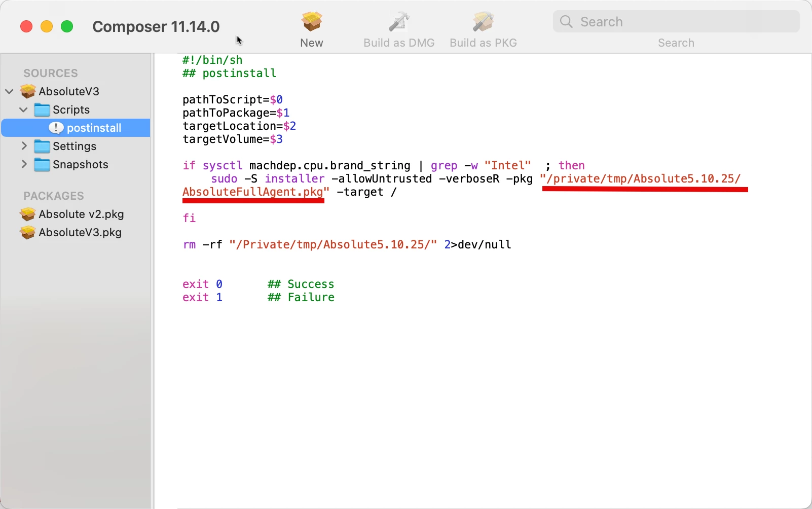Click the postinstall script warning icon
812x509 pixels.
click(x=56, y=128)
